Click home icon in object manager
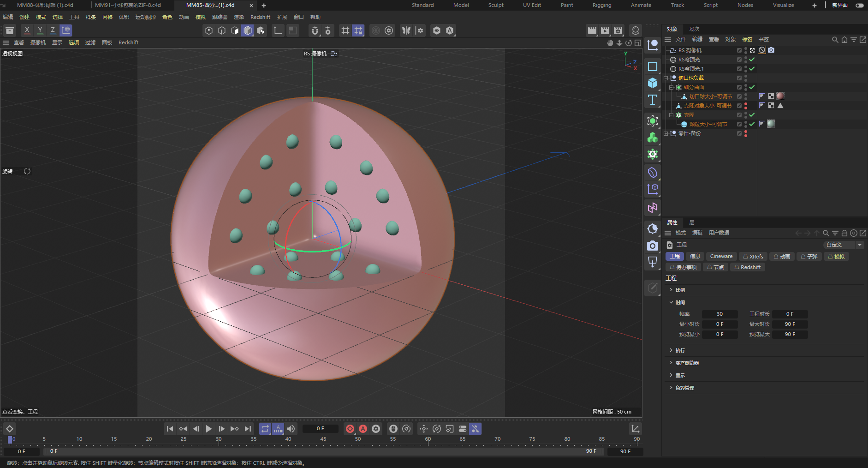Viewport: 868px width, 468px height. (x=844, y=40)
